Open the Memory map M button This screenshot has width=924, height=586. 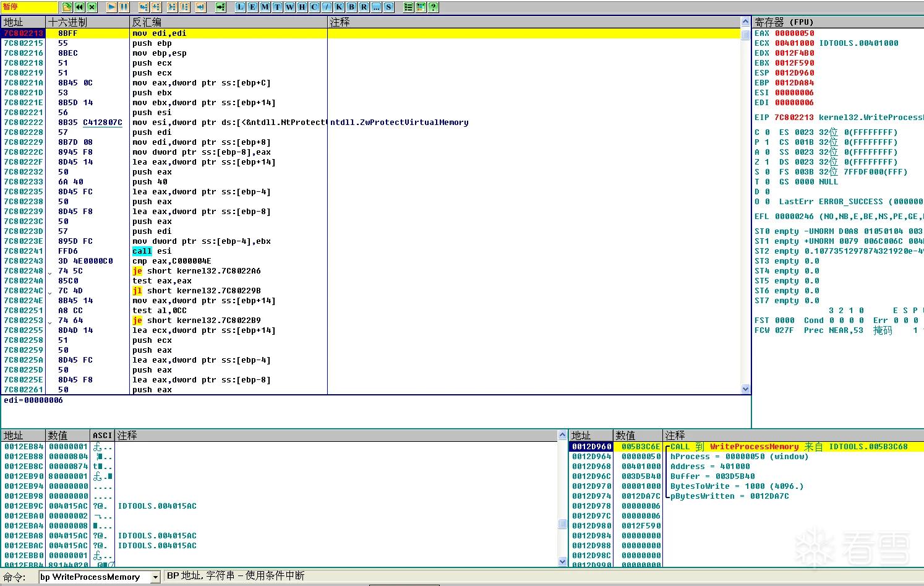tap(265, 7)
